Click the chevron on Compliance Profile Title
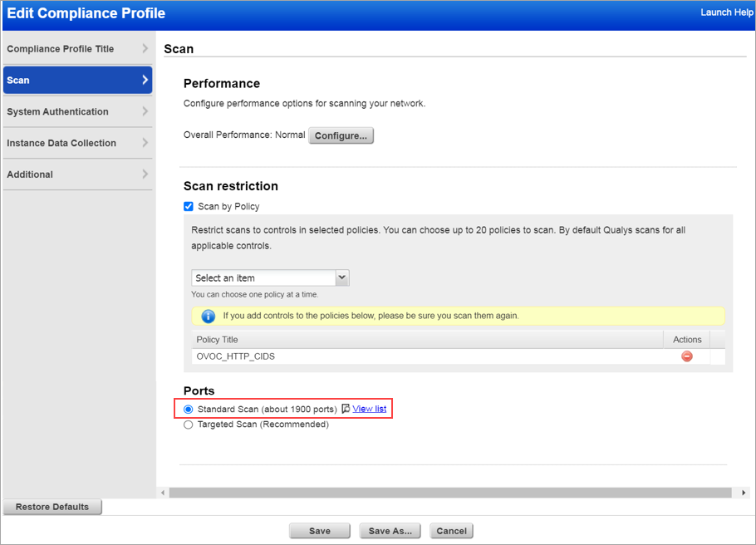 (146, 48)
